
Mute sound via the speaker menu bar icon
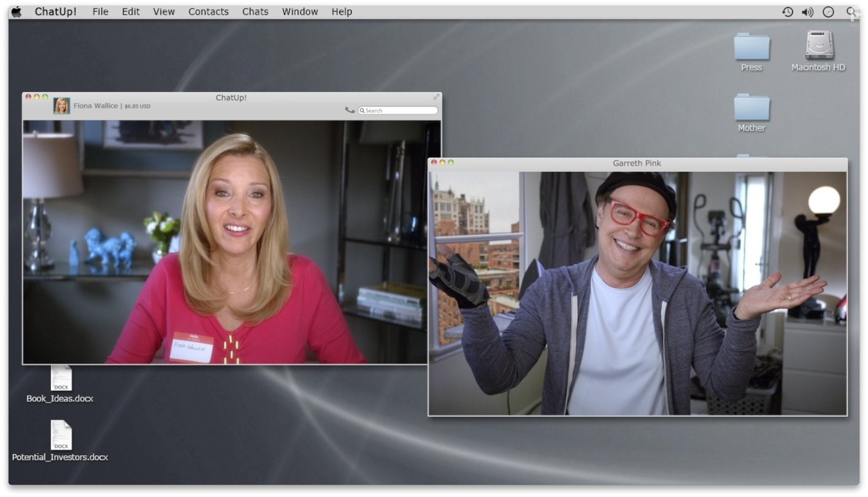pos(807,11)
